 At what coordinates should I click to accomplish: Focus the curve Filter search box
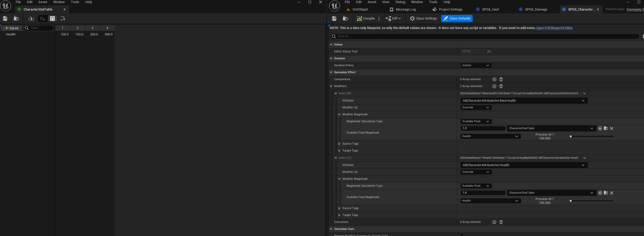(x=39, y=28)
